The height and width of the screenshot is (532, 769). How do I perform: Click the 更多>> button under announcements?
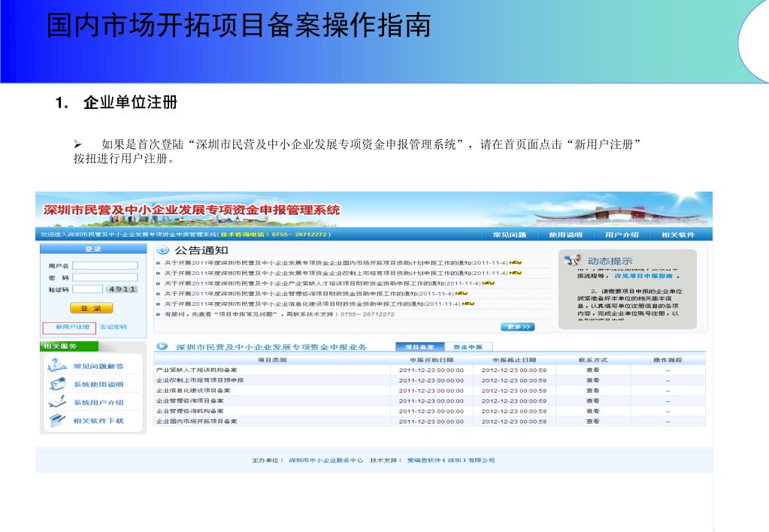pos(517,327)
